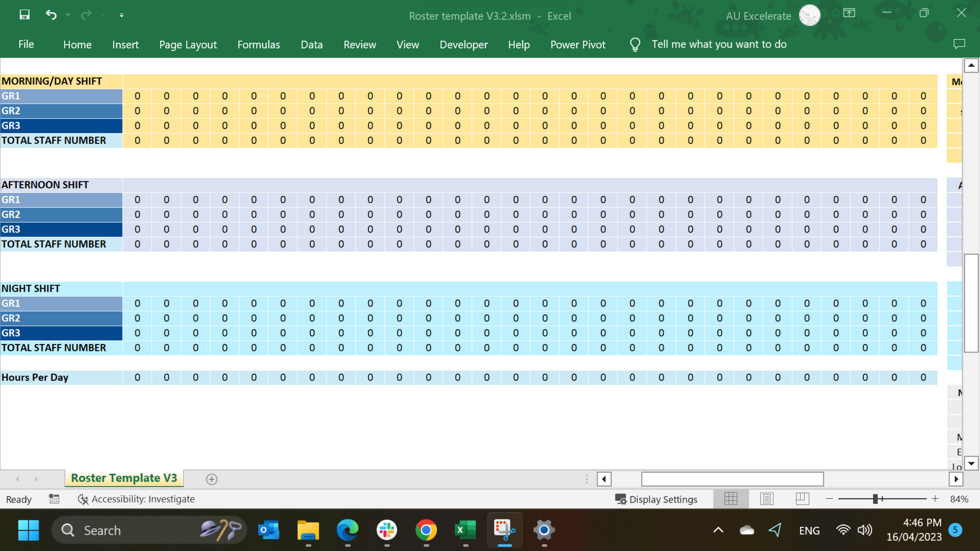Open the Ribbon Display Options icon
Viewport: 980px width, 551px height.
[849, 14]
